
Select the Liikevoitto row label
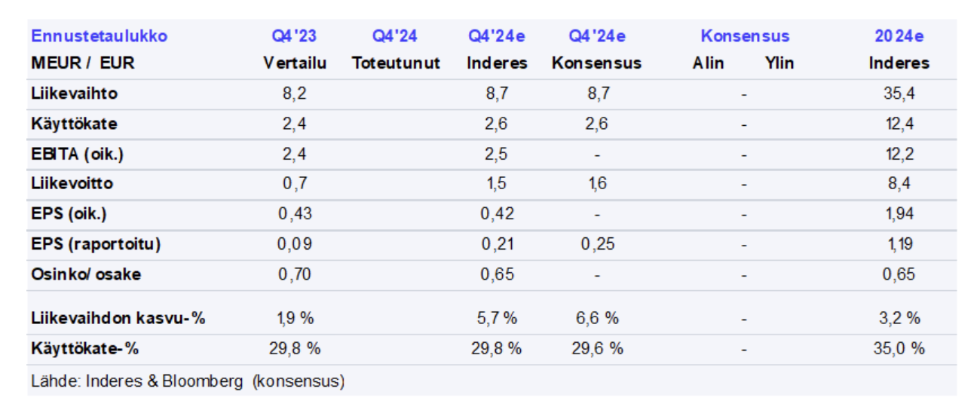(72, 183)
